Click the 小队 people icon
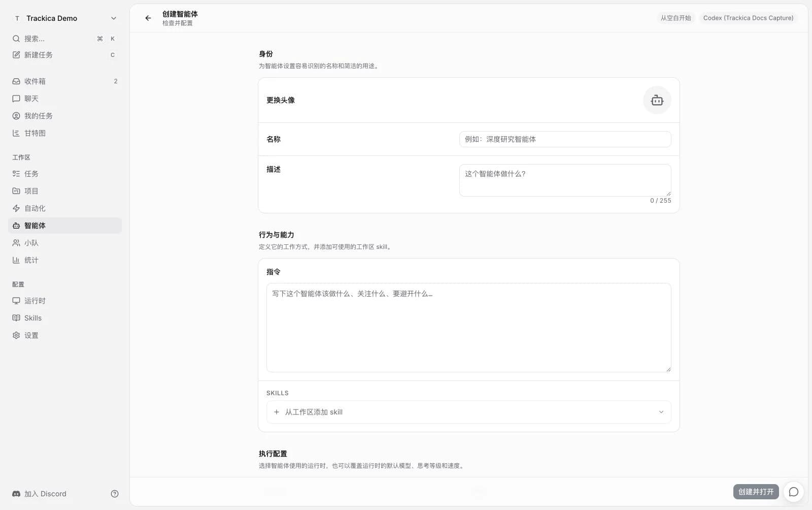The image size is (812, 510). (16, 243)
